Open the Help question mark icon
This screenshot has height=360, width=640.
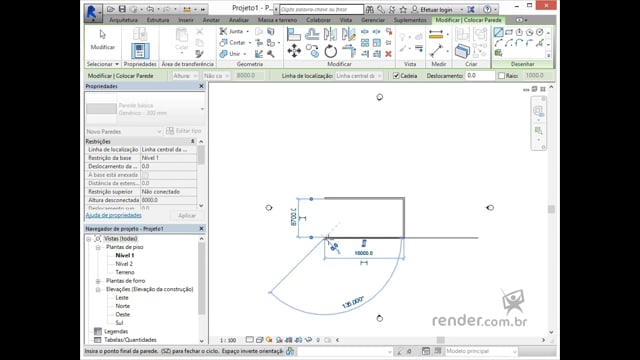pyautogui.click(x=487, y=9)
